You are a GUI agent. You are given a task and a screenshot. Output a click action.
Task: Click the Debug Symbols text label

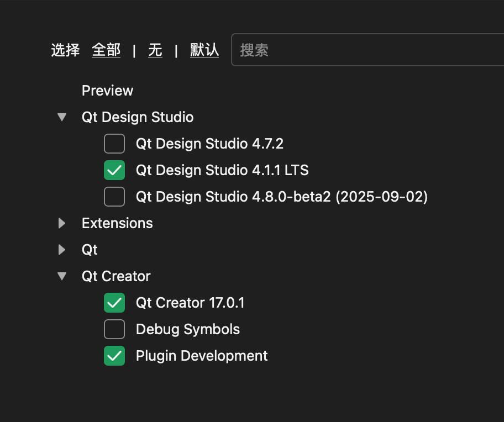188,330
